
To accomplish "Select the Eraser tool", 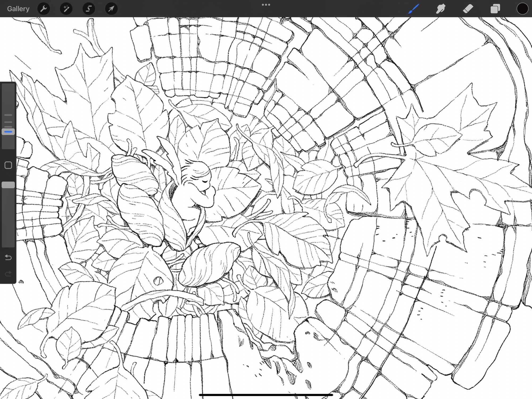I will point(468,9).
